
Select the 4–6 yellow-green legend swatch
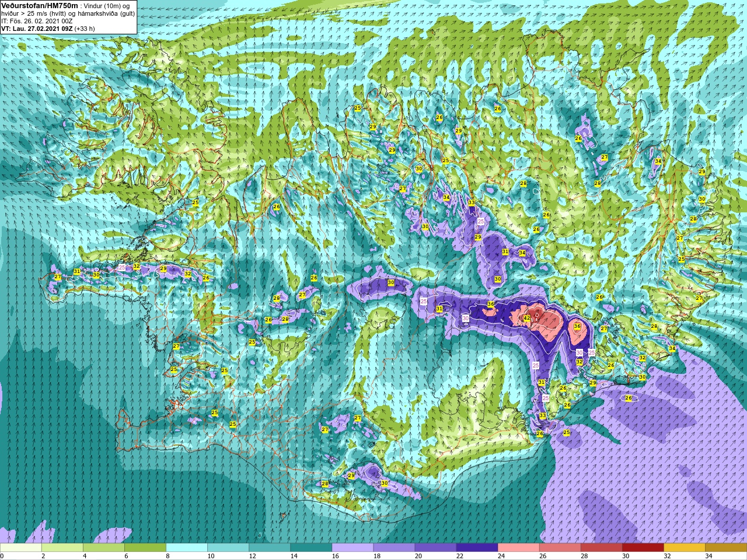(x=104, y=548)
